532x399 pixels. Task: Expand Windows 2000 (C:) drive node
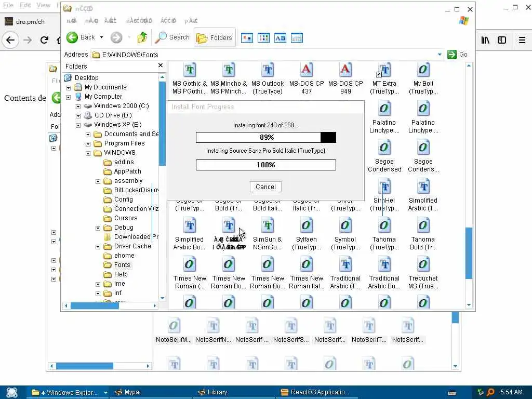pyautogui.click(x=78, y=106)
